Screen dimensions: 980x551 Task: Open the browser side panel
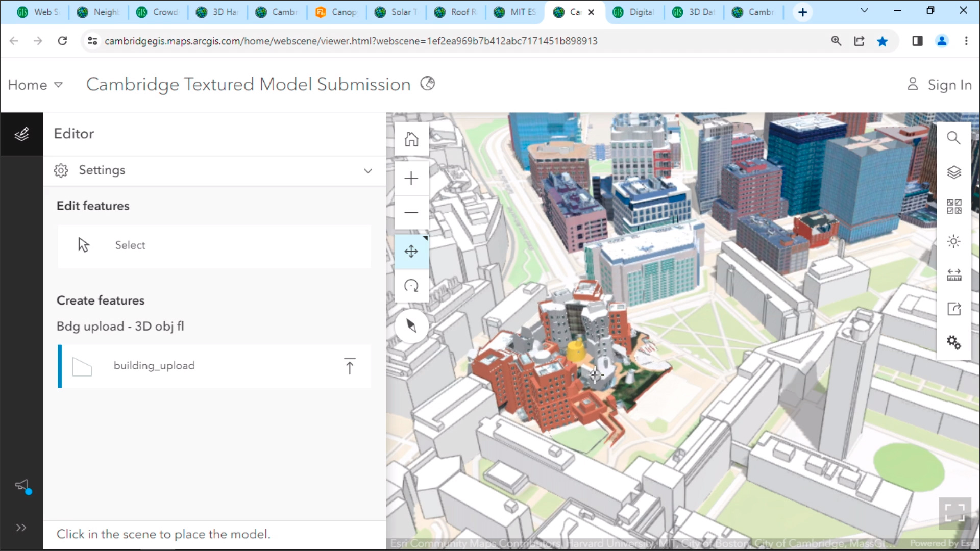[917, 41]
